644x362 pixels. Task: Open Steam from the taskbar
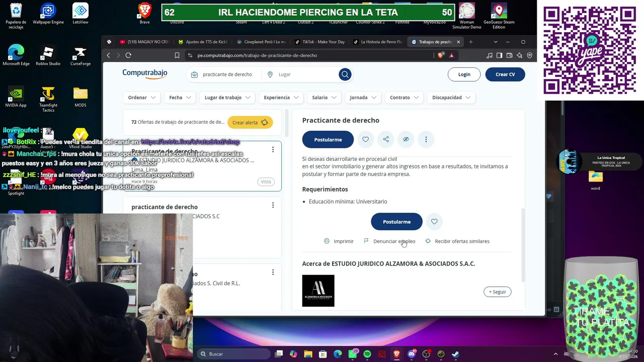pyautogui.click(x=455, y=354)
